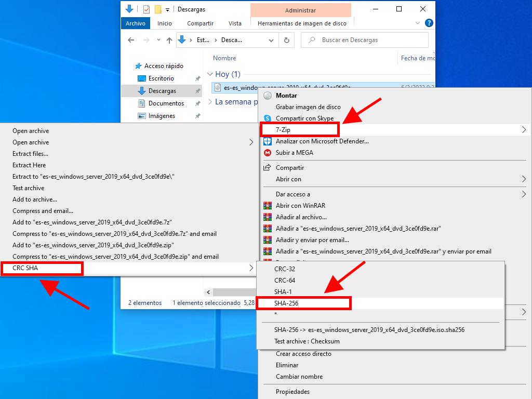Open Acceso rápido in the navigation pane

164,66
